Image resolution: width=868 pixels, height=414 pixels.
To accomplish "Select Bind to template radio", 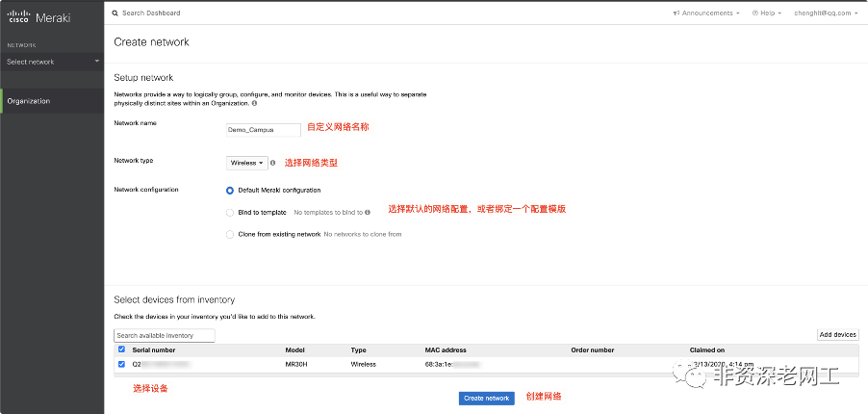I will click(x=230, y=212).
